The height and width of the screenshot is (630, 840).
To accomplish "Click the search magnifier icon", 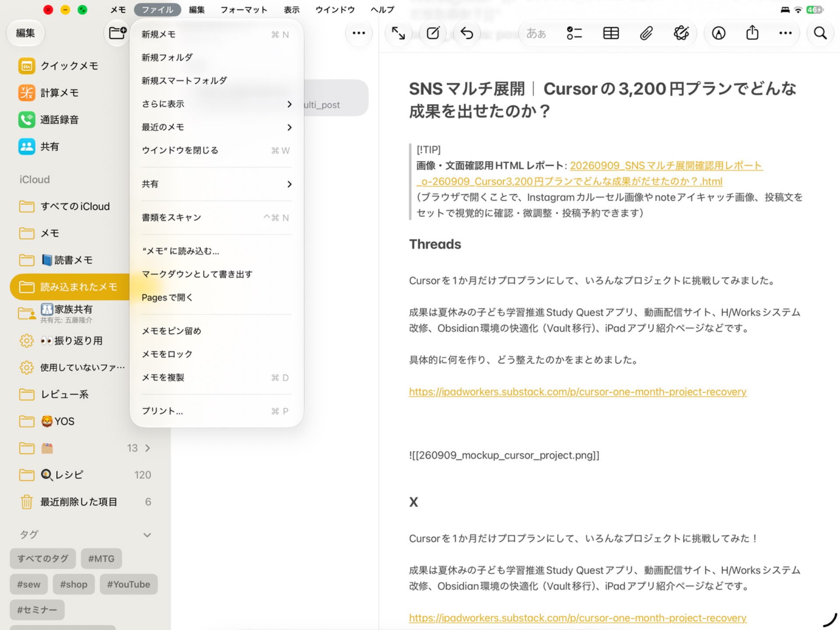I will [820, 33].
